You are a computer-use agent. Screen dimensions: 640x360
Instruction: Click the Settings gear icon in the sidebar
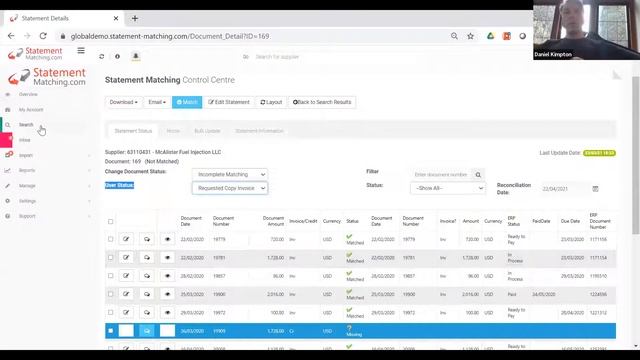click(7, 201)
